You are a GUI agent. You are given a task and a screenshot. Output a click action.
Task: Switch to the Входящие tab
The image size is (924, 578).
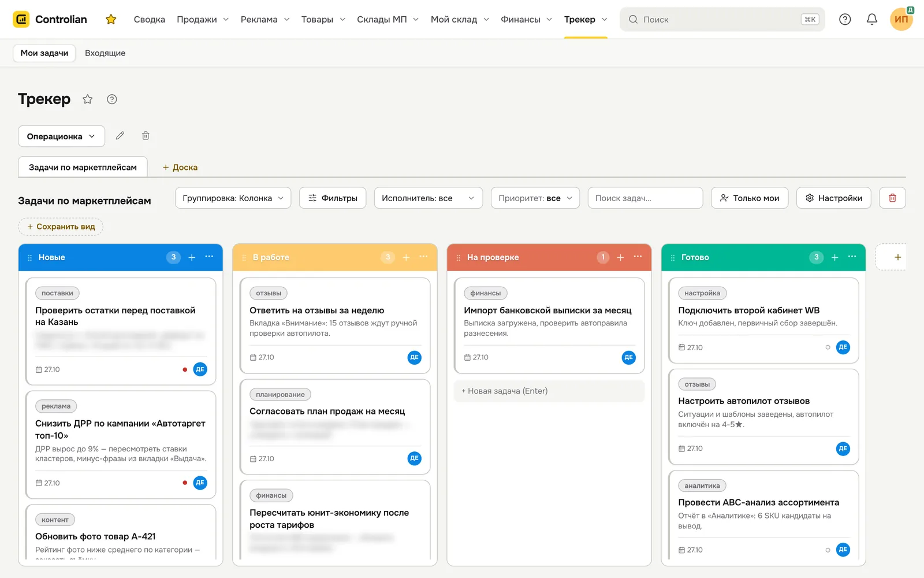(105, 53)
